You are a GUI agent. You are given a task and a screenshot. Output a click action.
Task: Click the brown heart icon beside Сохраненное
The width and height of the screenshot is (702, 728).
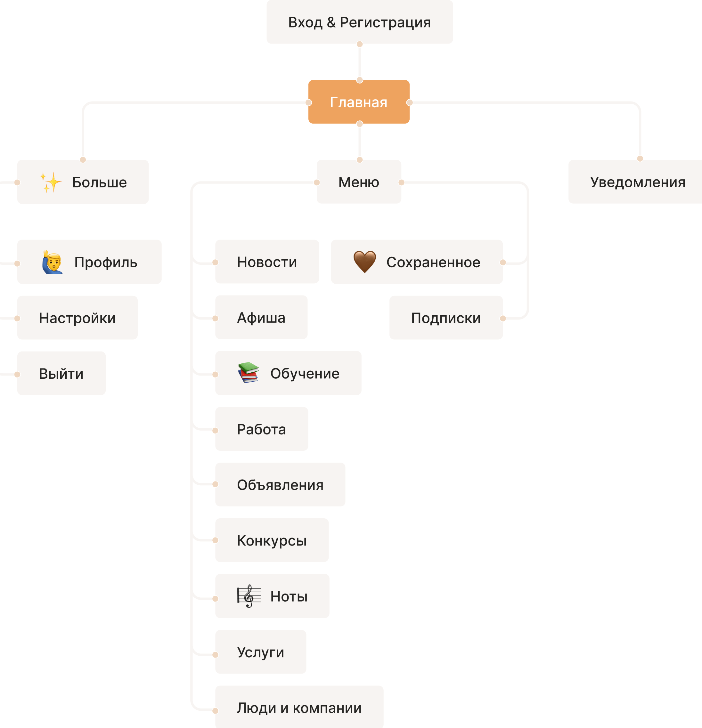pos(364,262)
